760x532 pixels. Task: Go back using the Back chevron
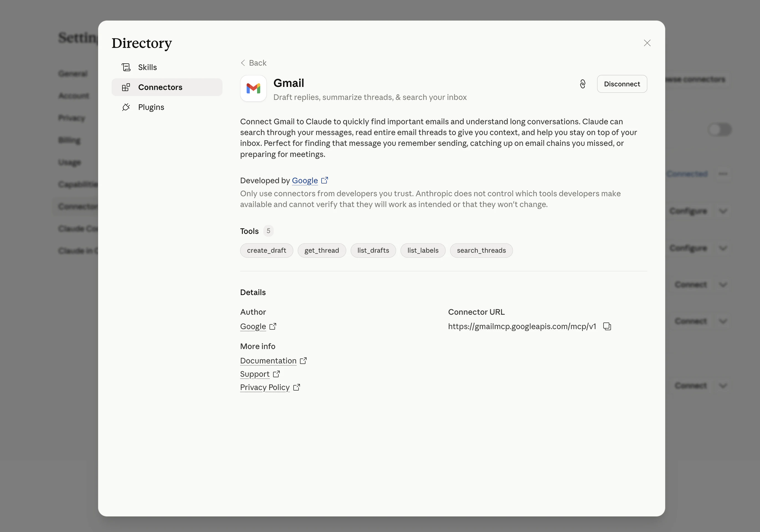(253, 63)
